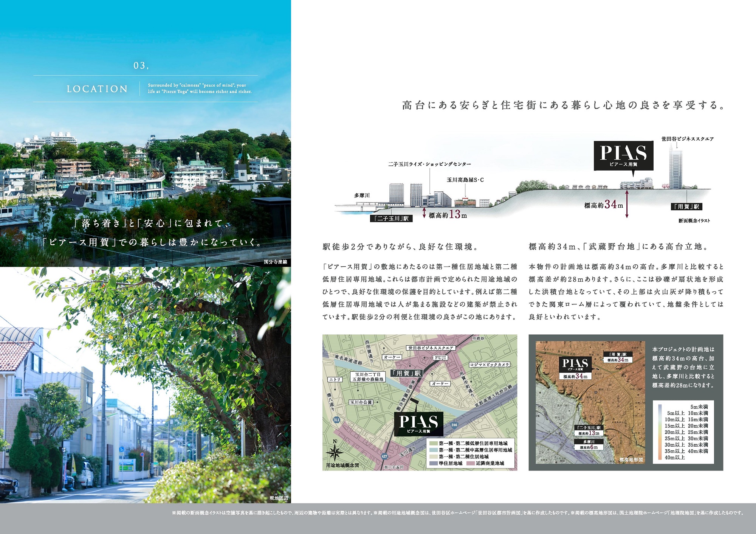The image size is (756, 534).
Task: Click the 現地周辺 photo caption
Action: 279,498
